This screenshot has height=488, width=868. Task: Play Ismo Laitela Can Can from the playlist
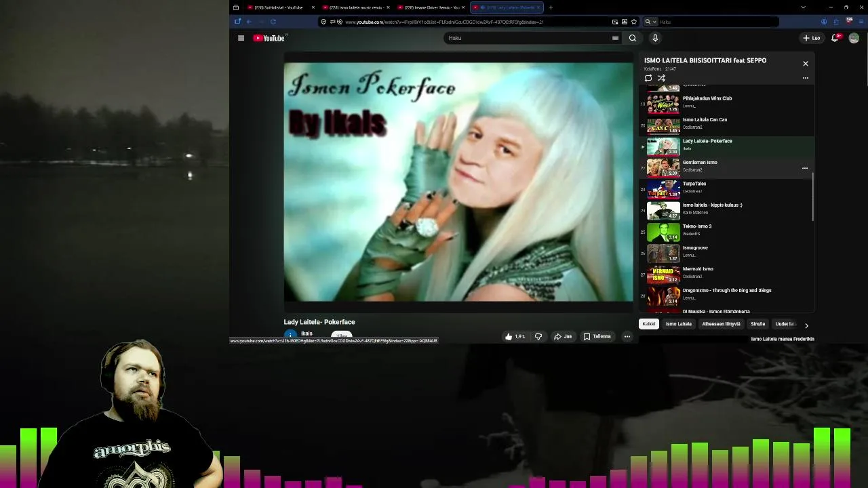point(726,125)
